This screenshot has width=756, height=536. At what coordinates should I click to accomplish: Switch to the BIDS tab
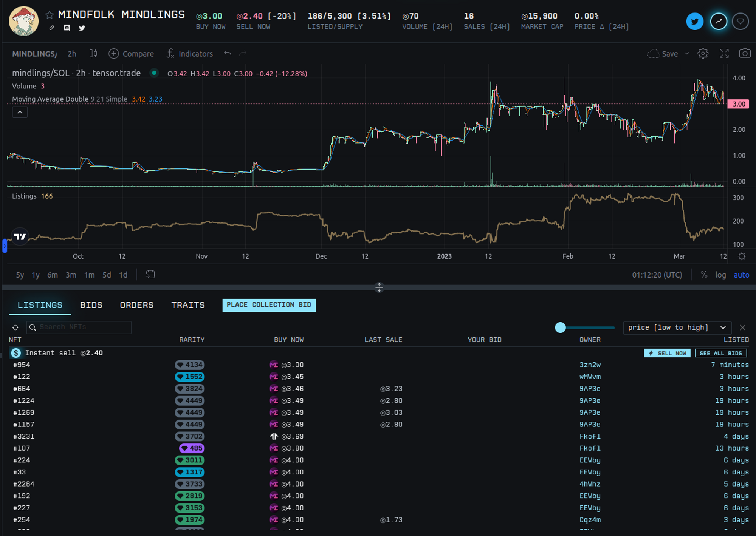(x=91, y=305)
